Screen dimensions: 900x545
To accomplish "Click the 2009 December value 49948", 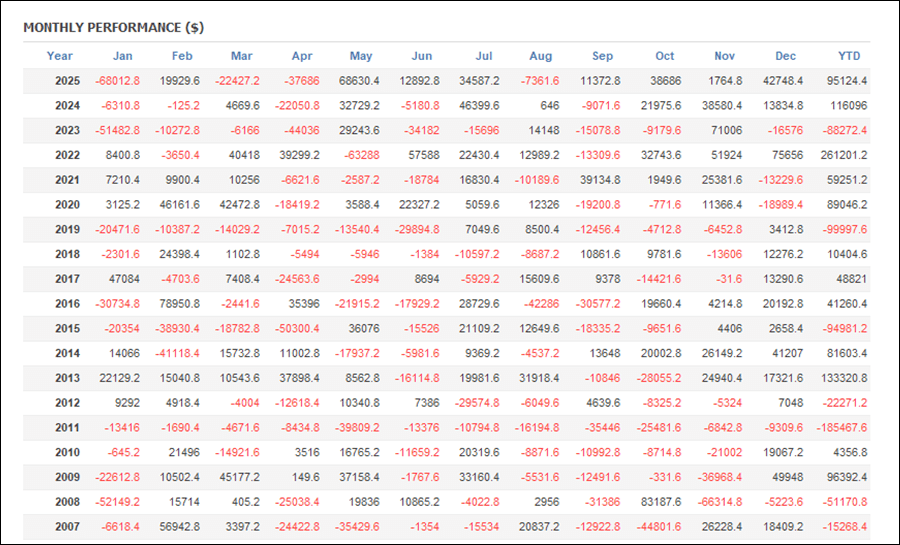I will coord(788,477).
